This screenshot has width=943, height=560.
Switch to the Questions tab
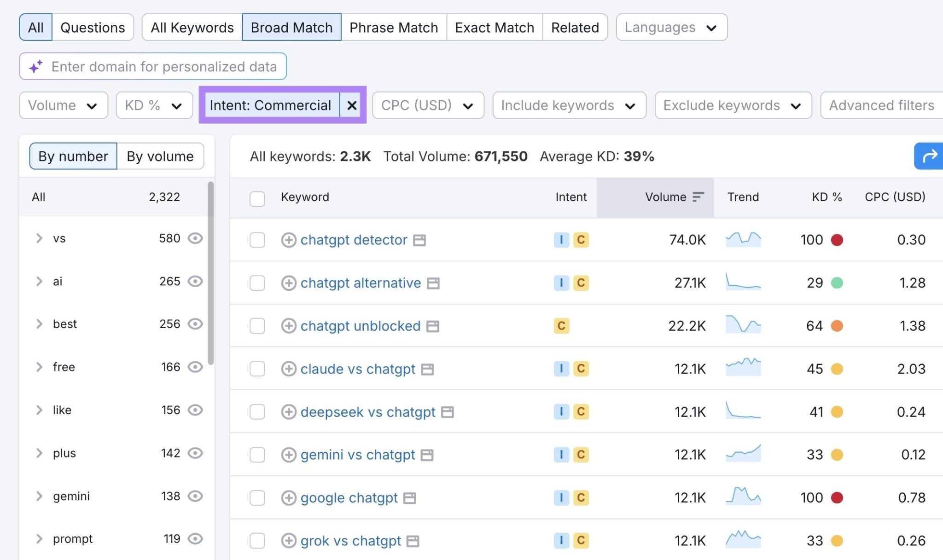[x=93, y=27]
